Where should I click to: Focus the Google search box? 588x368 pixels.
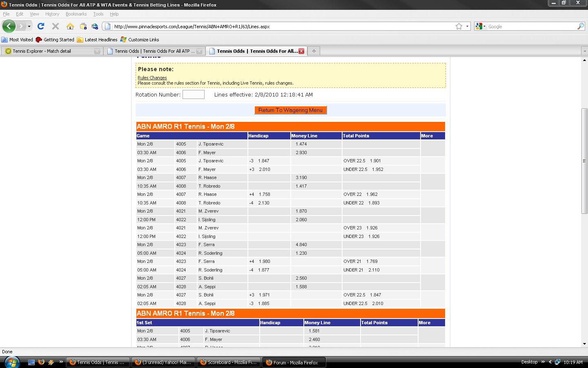[x=531, y=26]
